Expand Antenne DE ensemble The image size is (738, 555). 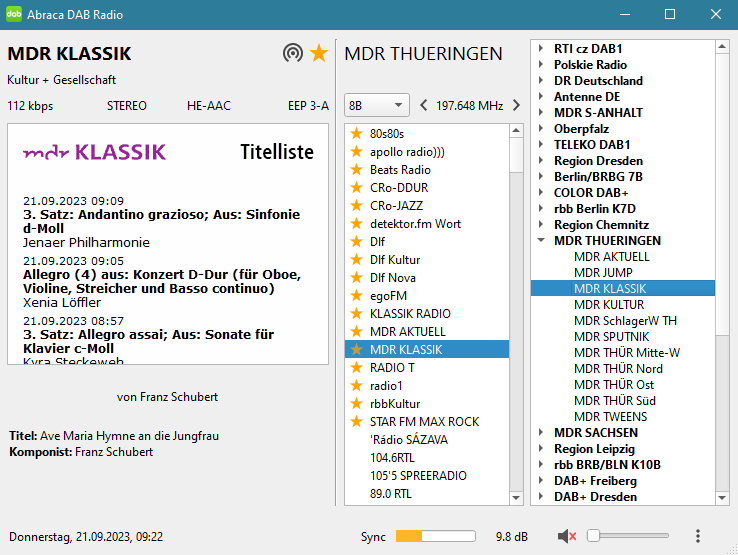click(541, 97)
